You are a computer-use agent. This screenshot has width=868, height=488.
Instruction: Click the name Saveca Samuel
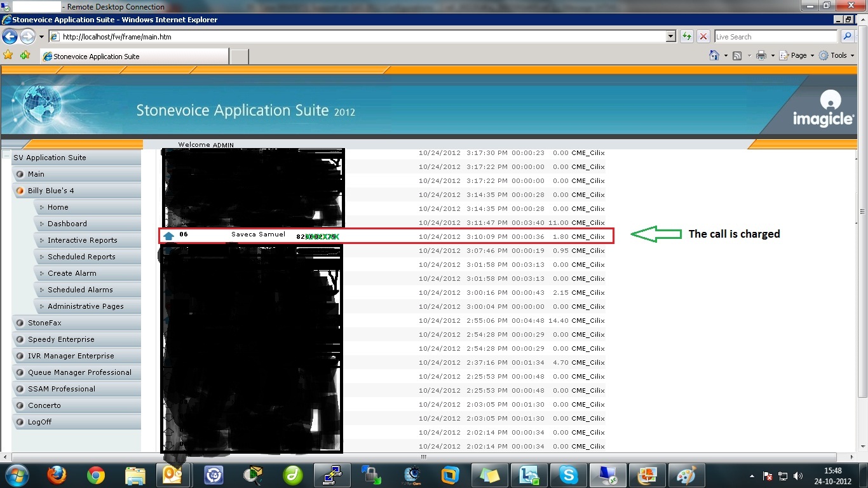(x=258, y=234)
